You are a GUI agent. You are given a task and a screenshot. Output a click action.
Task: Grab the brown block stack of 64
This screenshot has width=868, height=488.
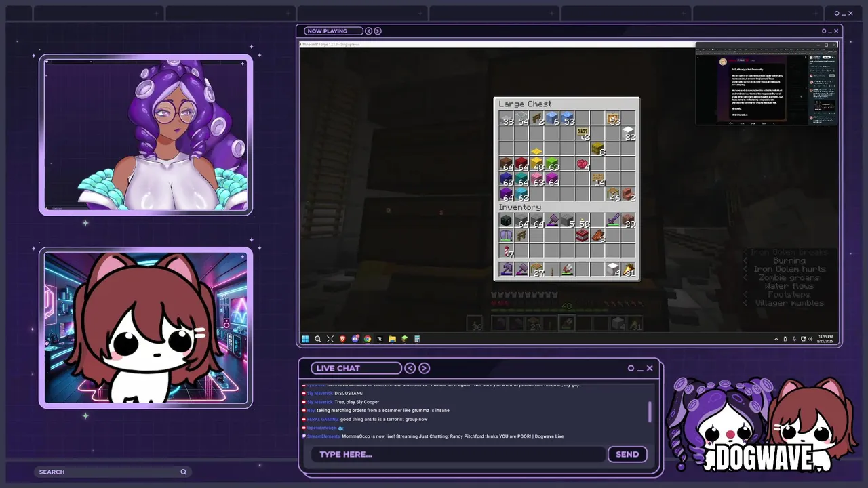tap(507, 163)
